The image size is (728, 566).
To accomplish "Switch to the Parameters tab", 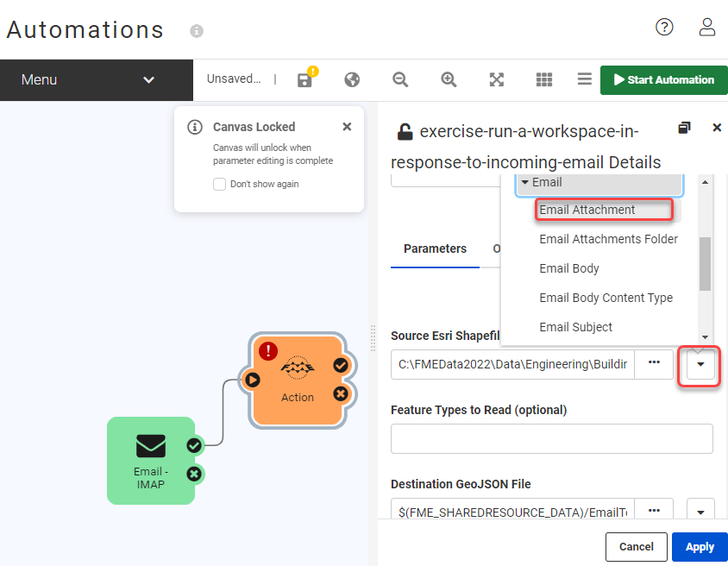I will (x=435, y=248).
